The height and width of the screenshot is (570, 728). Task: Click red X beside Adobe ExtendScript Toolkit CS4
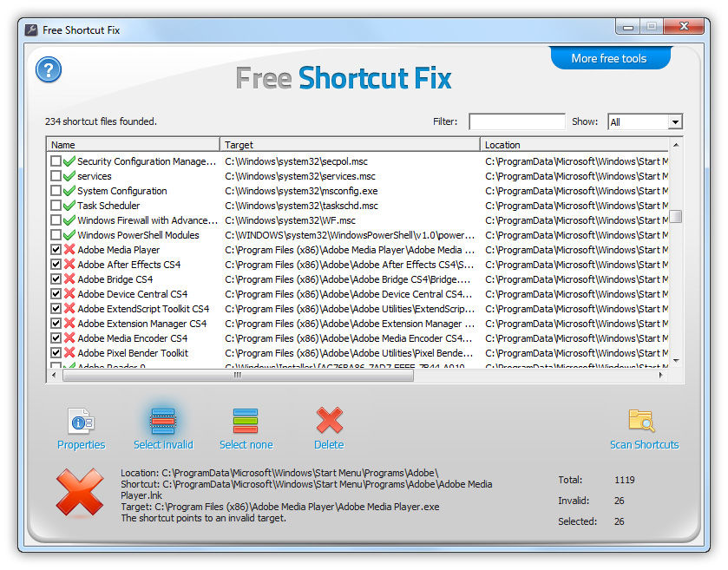coord(69,309)
